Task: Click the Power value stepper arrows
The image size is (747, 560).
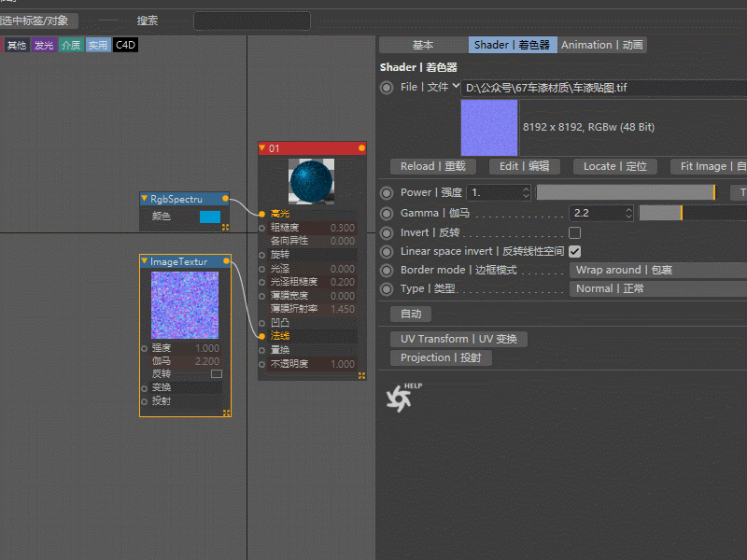Action: [x=526, y=193]
